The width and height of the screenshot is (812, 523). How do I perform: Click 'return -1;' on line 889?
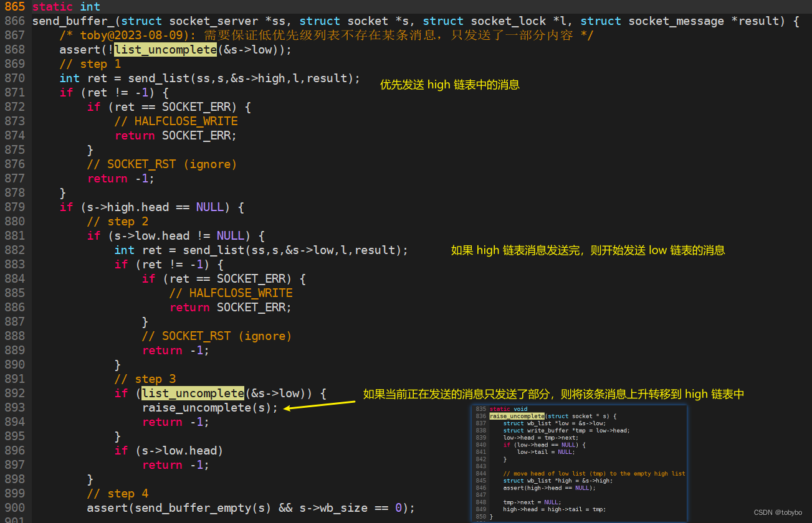[176, 351]
